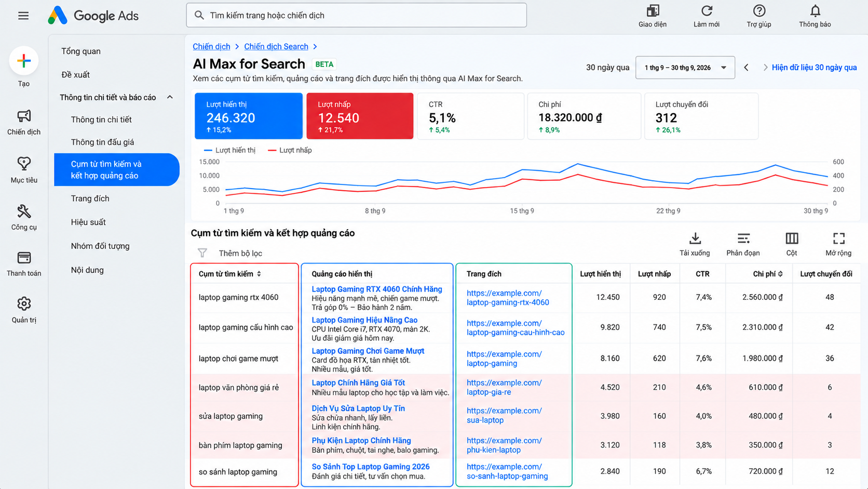Screen dimensions: 868x489
Task: Open Công cụ tools icon
Action: tap(24, 211)
